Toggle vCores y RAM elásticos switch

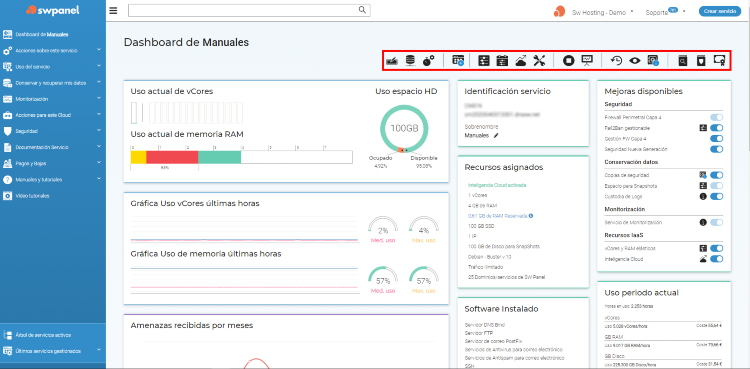[x=717, y=248]
